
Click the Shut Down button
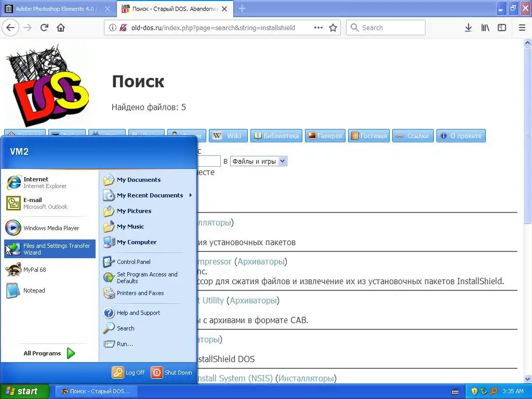pyautogui.click(x=171, y=373)
